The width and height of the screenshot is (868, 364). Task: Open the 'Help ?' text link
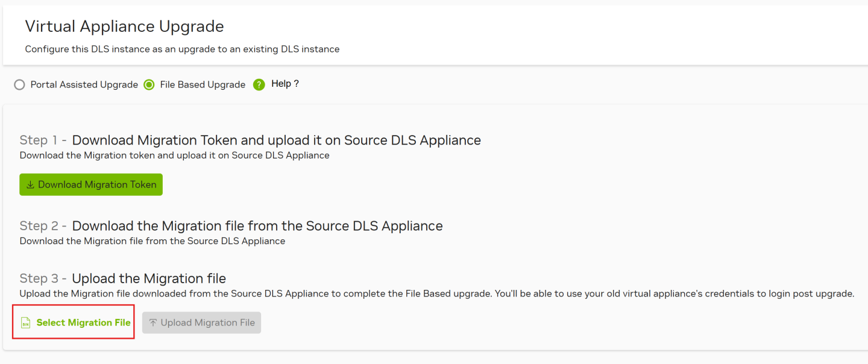[x=285, y=84]
